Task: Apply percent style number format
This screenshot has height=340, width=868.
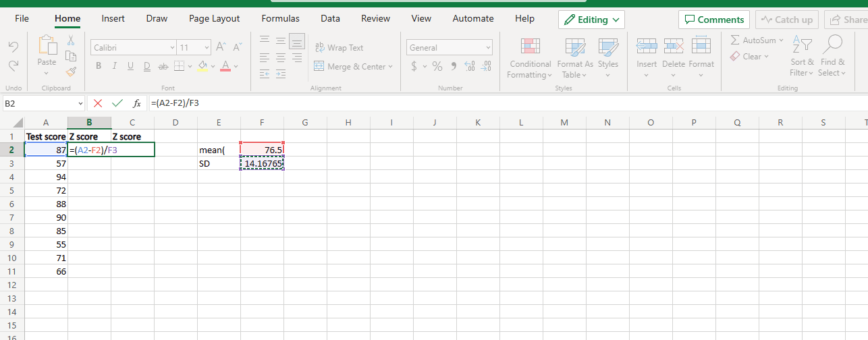Action: 437,66
